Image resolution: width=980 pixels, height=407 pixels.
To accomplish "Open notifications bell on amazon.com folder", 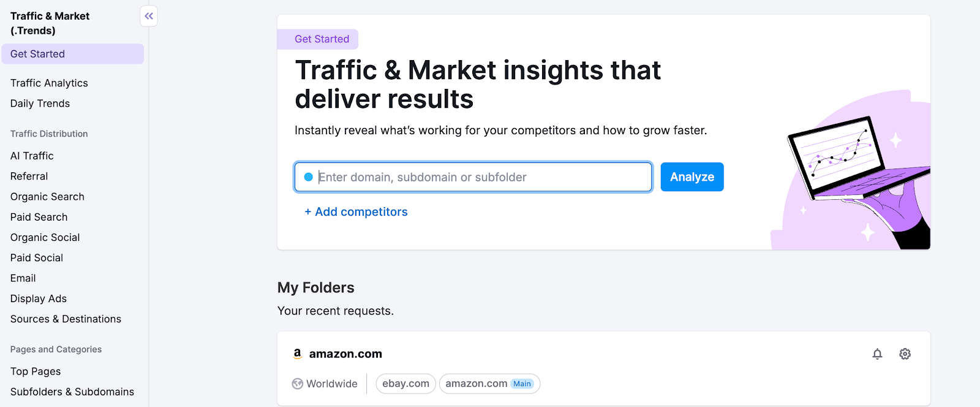I will [878, 354].
